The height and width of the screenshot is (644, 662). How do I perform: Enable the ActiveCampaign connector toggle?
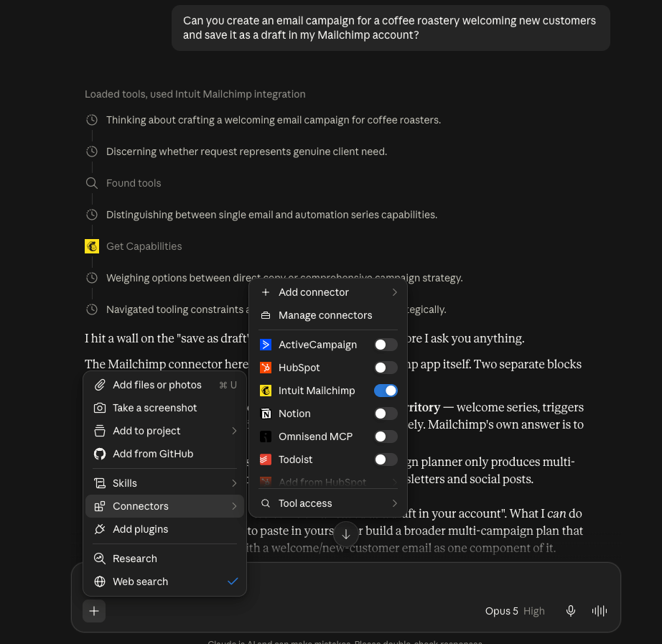[386, 345]
